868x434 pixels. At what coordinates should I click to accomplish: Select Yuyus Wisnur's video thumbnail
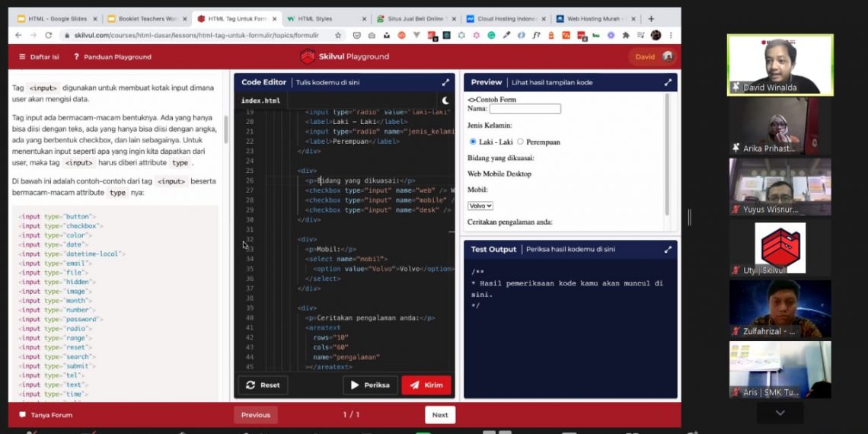point(780,187)
